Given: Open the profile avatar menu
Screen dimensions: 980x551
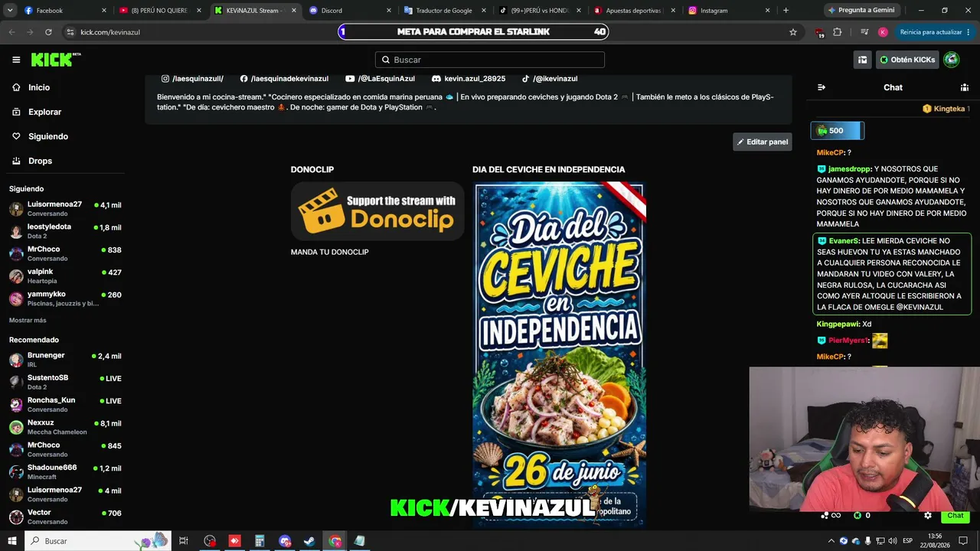Looking at the screenshot, I should [x=952, y=60].
